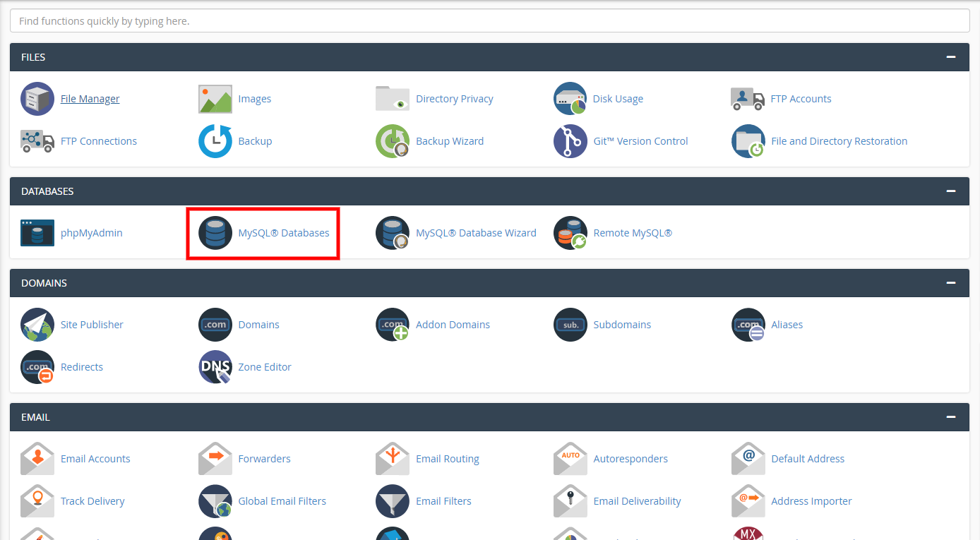This screenshot has height=540, width=980.
Task: Focus the find functions search box
Action: [x=490, y=21]
